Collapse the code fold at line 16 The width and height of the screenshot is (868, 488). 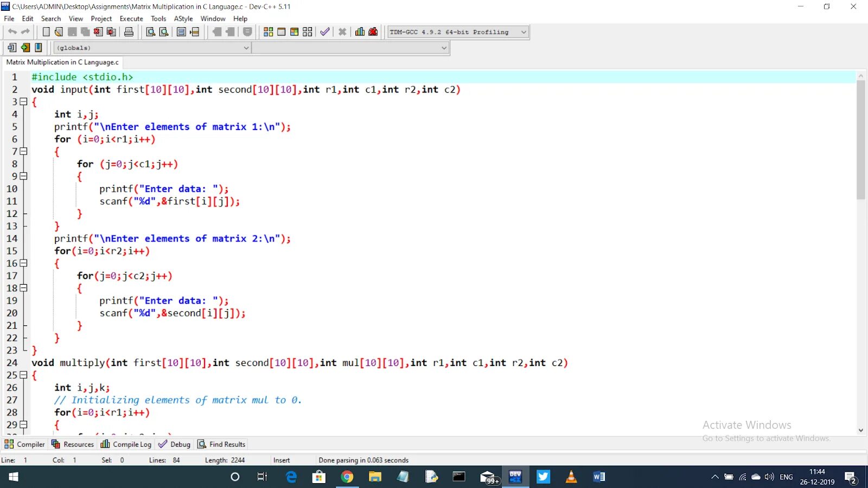[x=23, y=263]
